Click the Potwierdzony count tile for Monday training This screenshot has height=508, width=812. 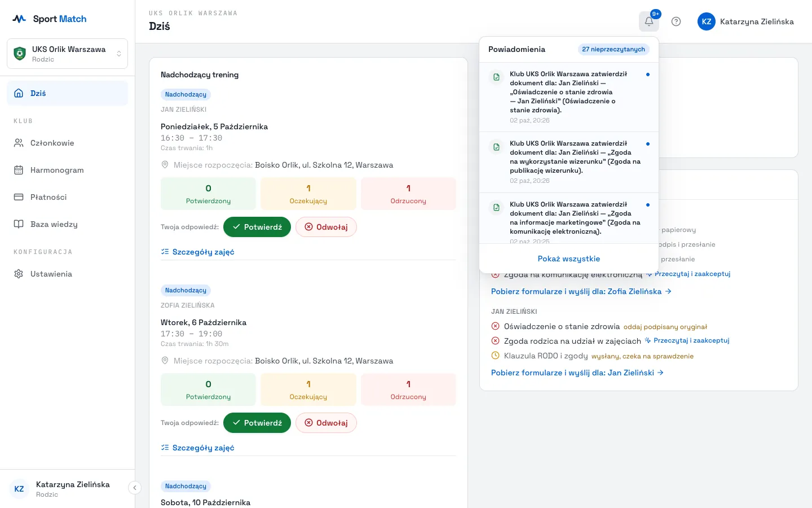208,194
